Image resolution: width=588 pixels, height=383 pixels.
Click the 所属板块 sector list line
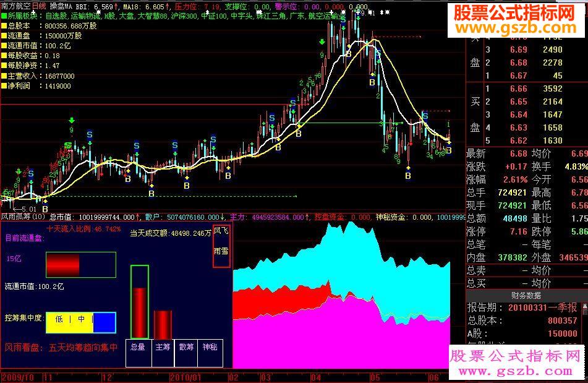pos(173,16)
